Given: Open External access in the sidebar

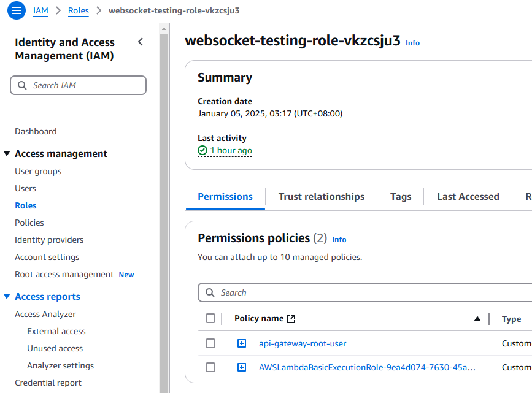Looking at the screenshot, I should (x=56, y=331).
